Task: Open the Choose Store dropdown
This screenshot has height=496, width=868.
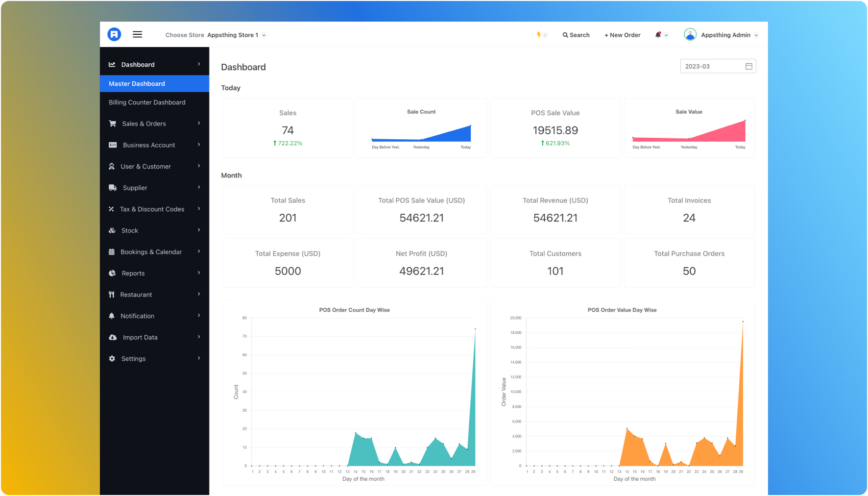Action: 216,35
